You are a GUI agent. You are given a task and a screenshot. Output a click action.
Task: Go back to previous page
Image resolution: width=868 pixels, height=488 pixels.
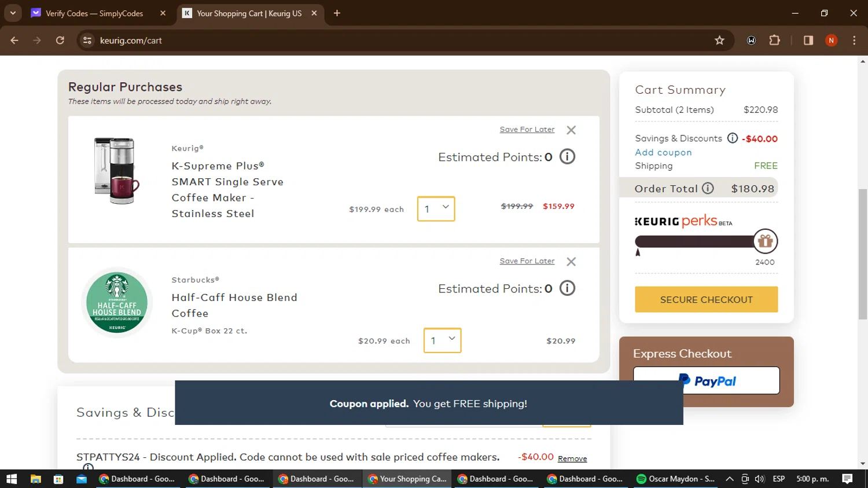(14, 40)
